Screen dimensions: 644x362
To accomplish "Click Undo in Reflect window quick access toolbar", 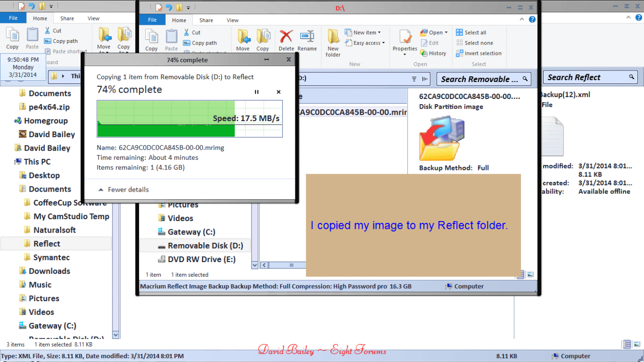I will coord(31,6).
